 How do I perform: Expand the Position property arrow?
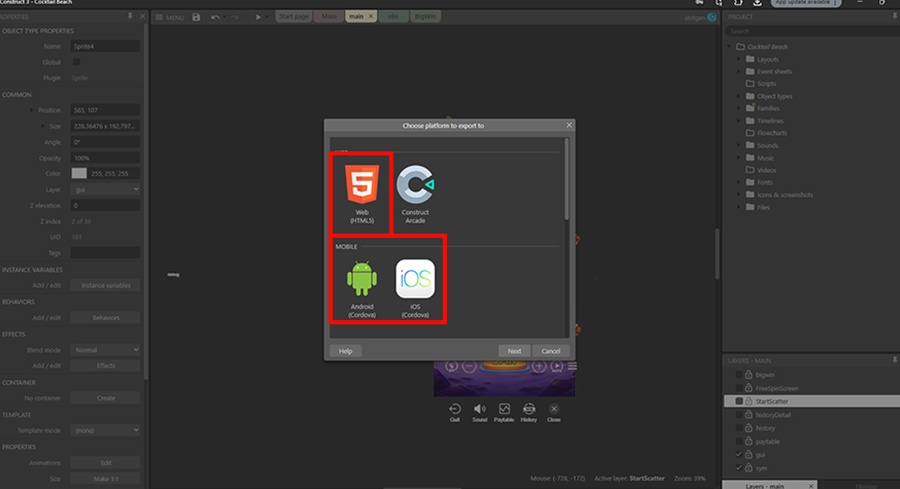pyautogui.click(x=32, y=110)
